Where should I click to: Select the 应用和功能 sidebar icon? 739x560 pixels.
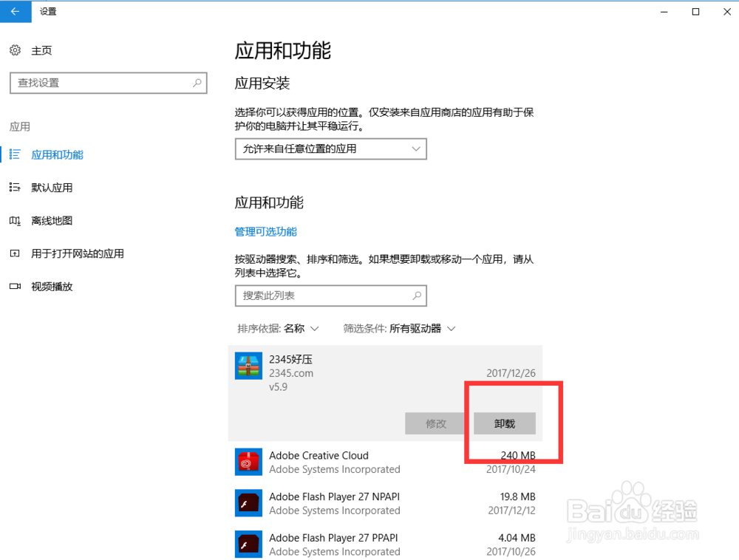tap(15, 154)
